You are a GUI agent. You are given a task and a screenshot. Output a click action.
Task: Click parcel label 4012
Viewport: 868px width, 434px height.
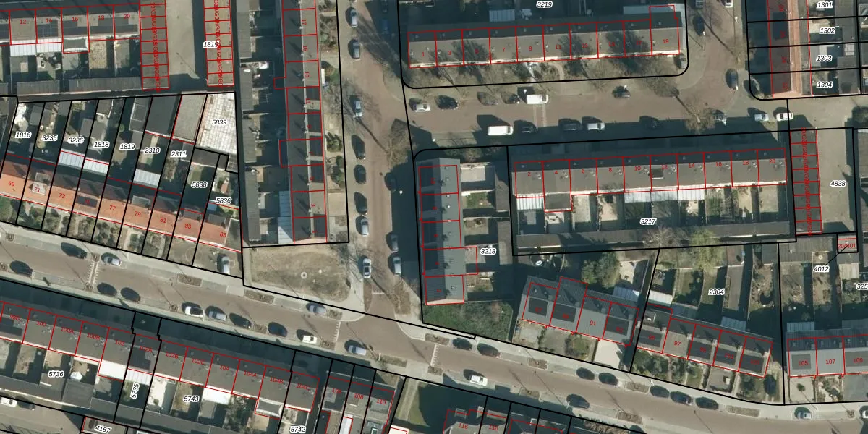(821, 268)
